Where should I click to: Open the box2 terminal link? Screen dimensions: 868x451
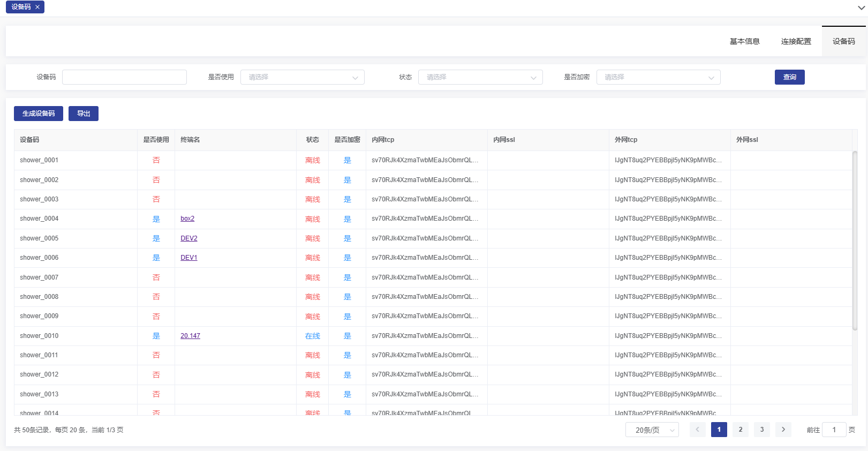click(x=187, y=219)
